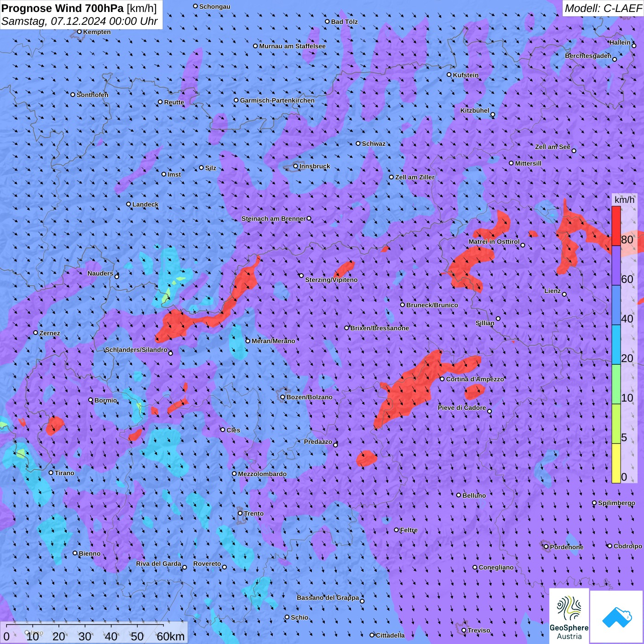Click the Tirano label
The width and height of the screenshot is (644, 644).
coord(64,473)
